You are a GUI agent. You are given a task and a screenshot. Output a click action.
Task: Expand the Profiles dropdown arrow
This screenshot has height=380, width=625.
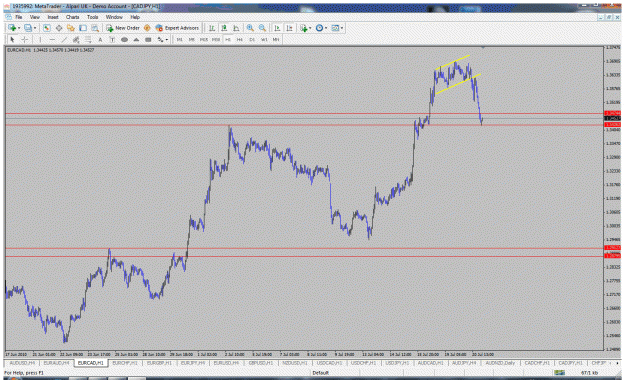pyautogui.click(x=35, y=28)
